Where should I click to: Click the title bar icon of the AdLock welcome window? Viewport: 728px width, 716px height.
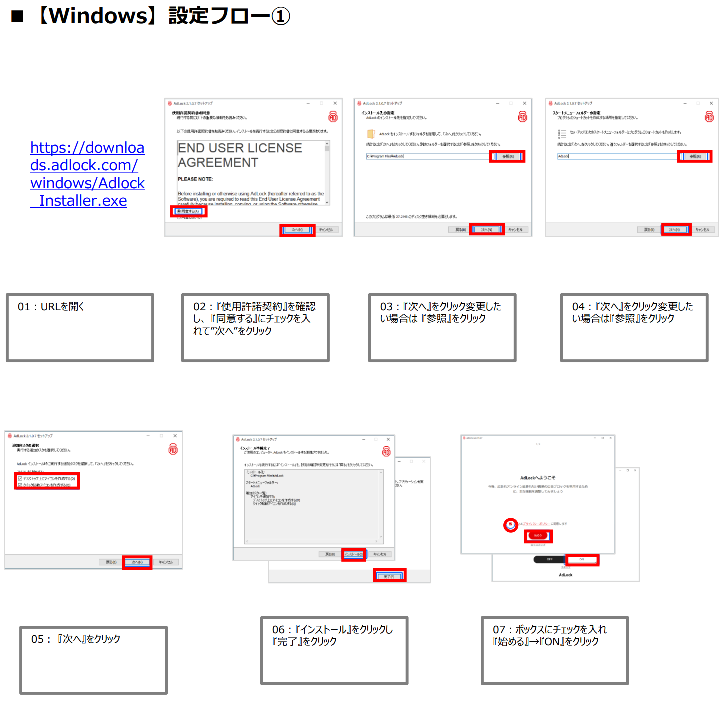464,438
